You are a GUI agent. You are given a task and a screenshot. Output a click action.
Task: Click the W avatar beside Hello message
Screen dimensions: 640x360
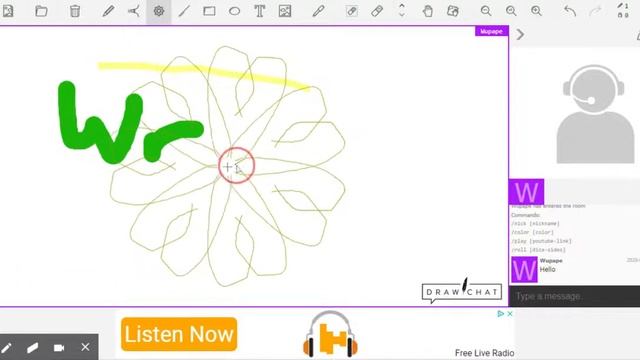pyautogui.click(x=524, y=269)
